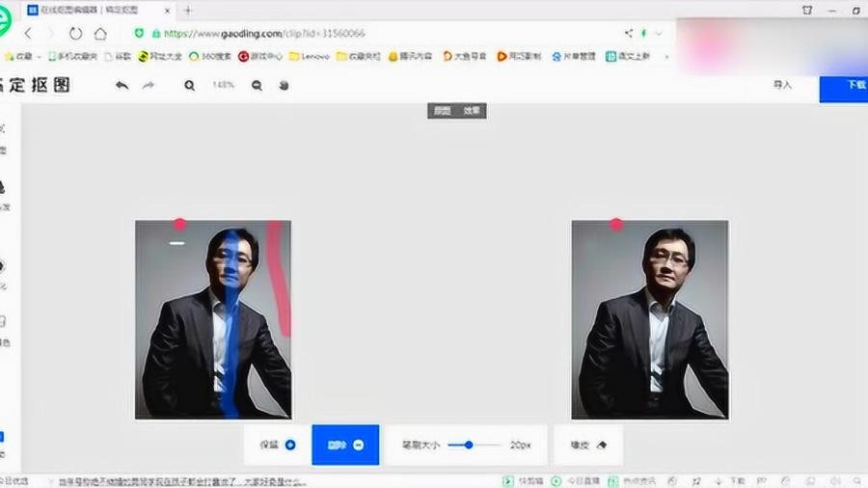This screenshot has width=868, height=488.
Task: Open a new browser tab
Action: tap(188, 10)
